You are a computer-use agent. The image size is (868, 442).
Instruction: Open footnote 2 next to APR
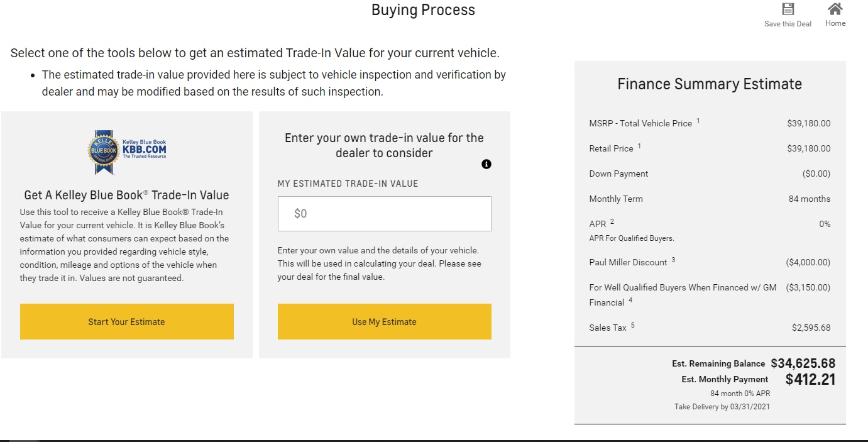point(612,221)
